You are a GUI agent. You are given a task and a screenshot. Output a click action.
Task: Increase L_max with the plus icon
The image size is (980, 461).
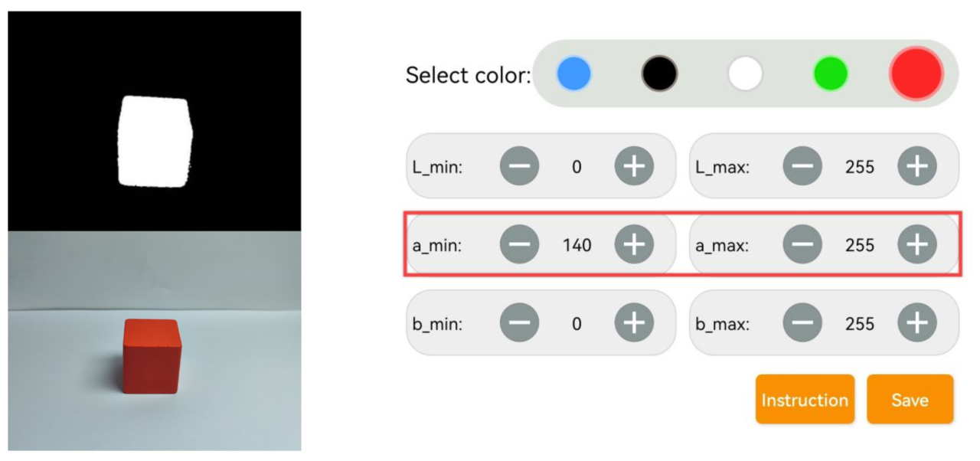click(917, 166)
